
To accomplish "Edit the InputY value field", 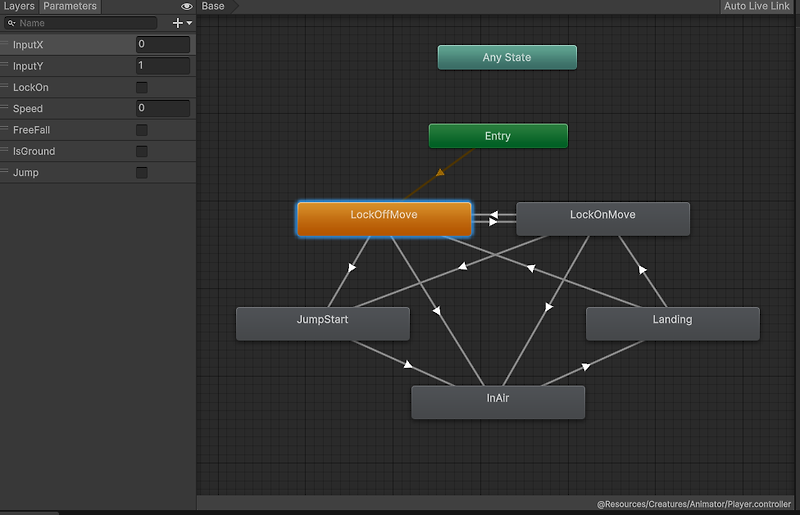I will click(163, 66).
